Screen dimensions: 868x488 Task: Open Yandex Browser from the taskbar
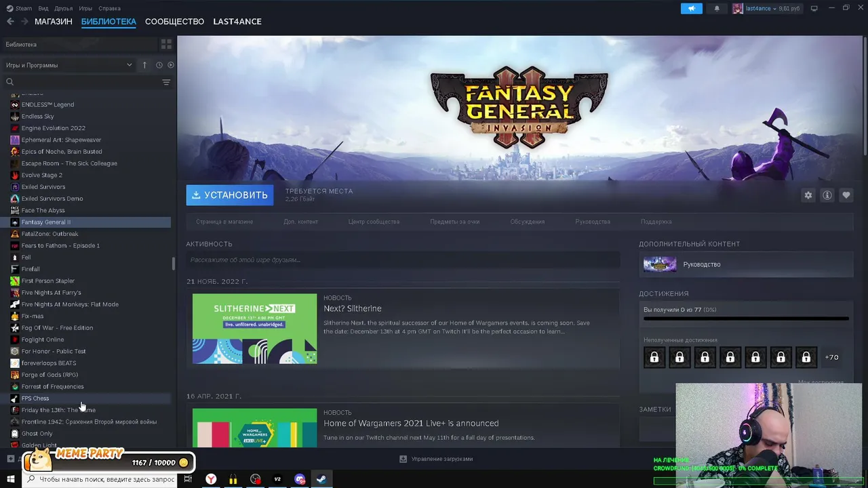coord(211,479)
